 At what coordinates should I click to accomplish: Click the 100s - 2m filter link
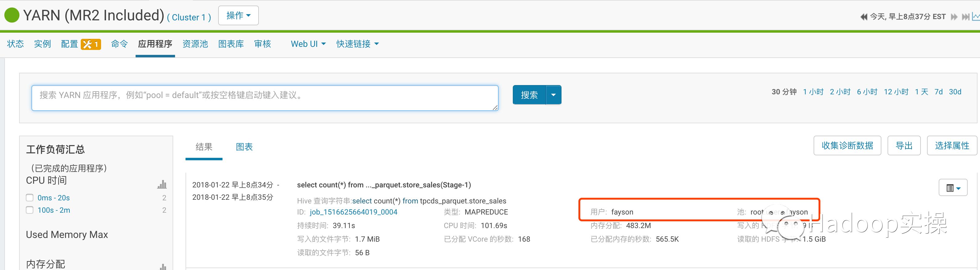[x=54, y=210]
